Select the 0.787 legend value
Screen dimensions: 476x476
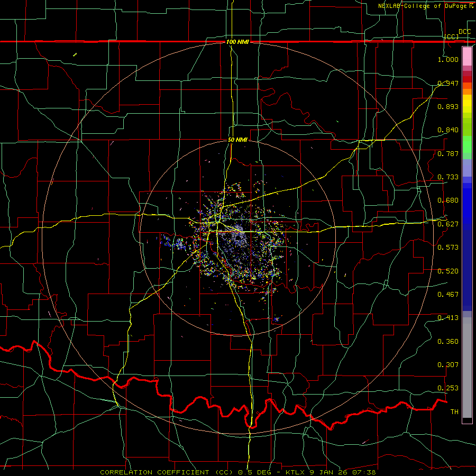(x=448, y=153)
